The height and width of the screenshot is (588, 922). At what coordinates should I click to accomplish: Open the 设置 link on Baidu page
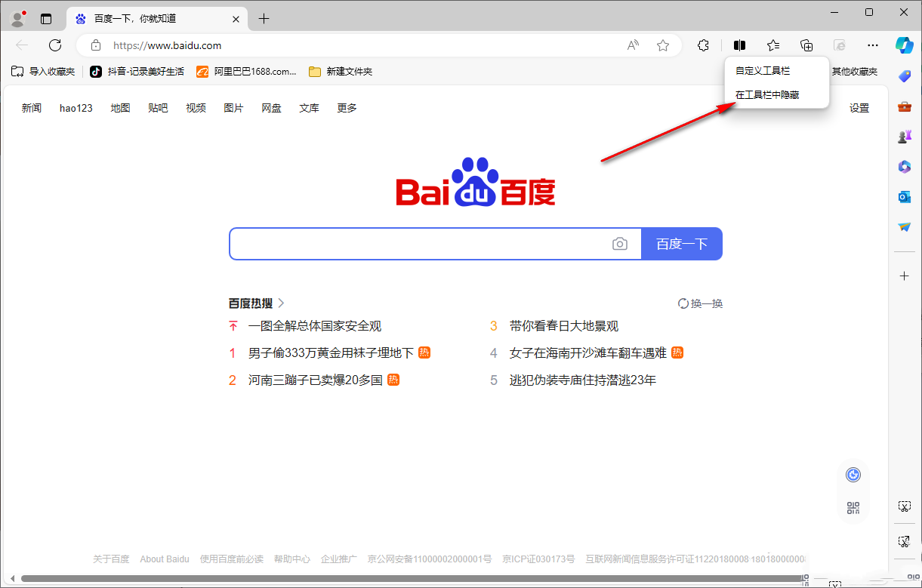[859, 108]
